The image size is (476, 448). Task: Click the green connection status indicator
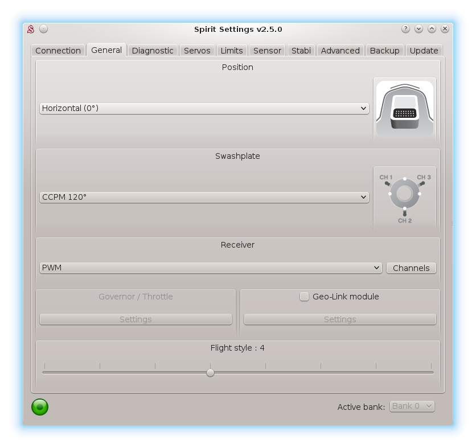[x=40, y=406]
